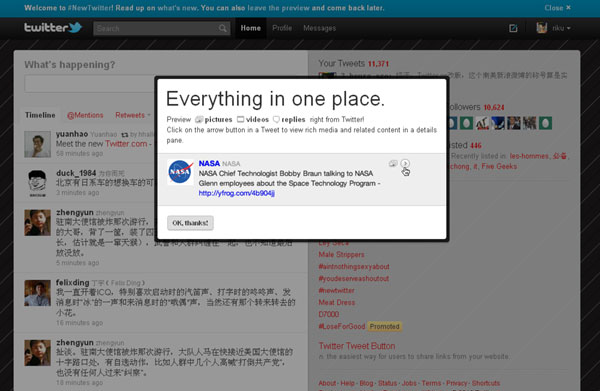Click the followers count 10,624
Viewport: 600px width, 391px height.
pos(494,108)
